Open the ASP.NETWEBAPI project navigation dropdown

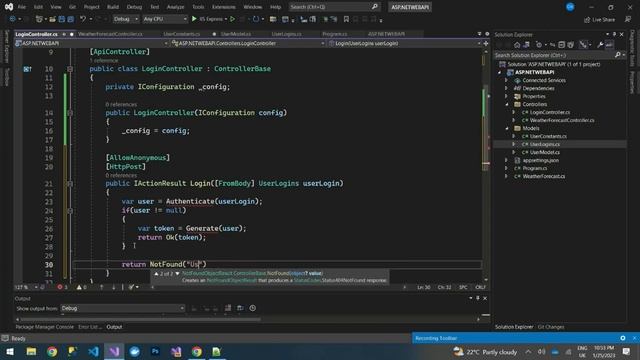click(91, 43)
